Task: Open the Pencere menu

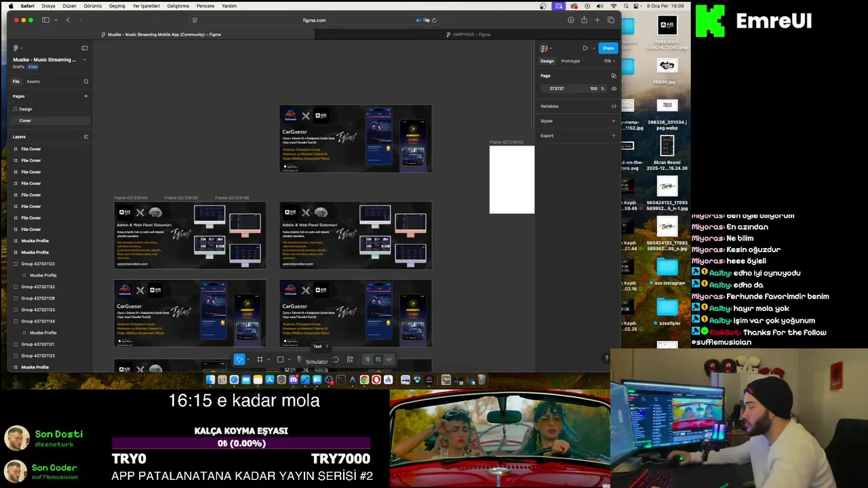Action: coord(205,5)
